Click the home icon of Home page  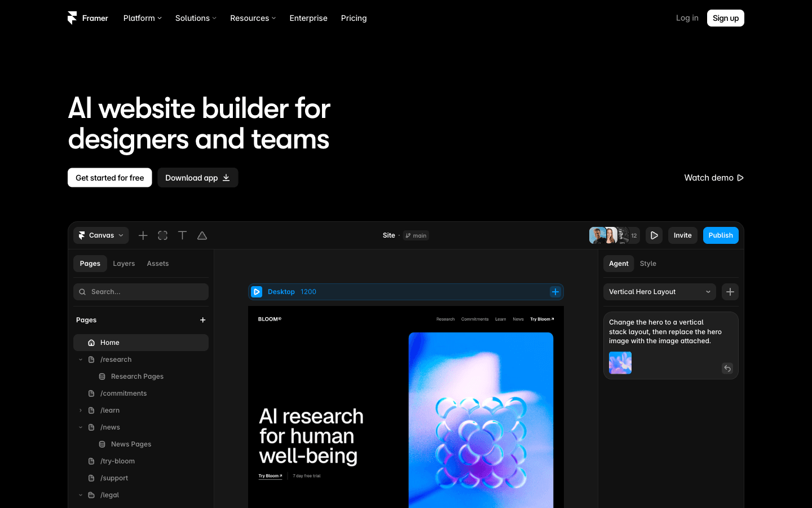click(x=91, y=343)
